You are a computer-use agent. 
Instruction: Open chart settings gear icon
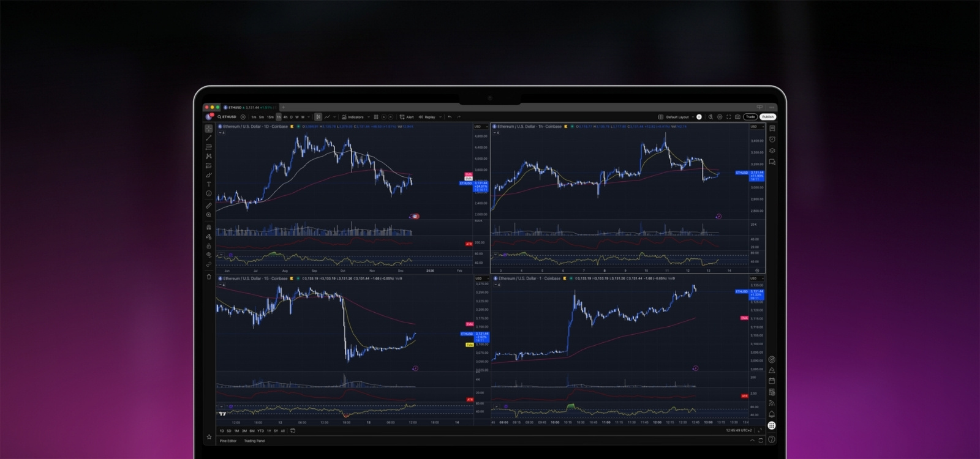(x=720, y=117)
